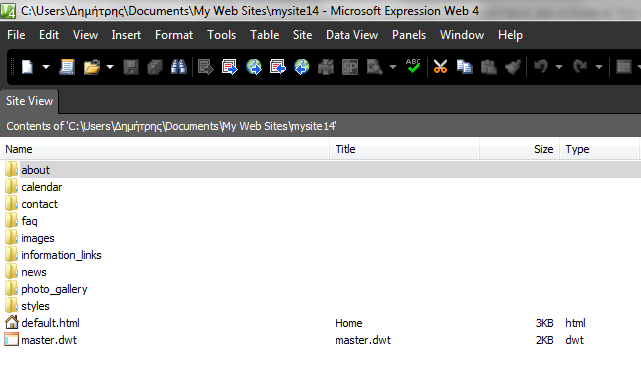Open the Format menu
This screenshot has width=641, height=371.
(174, 35)
